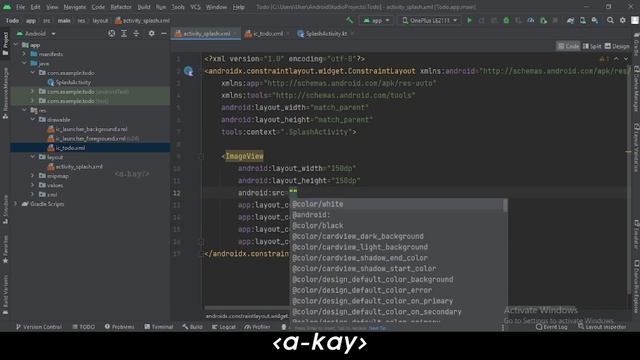
Task: Choose @color/design_default_color_error suggestion
Action: [x=396, y=290]
